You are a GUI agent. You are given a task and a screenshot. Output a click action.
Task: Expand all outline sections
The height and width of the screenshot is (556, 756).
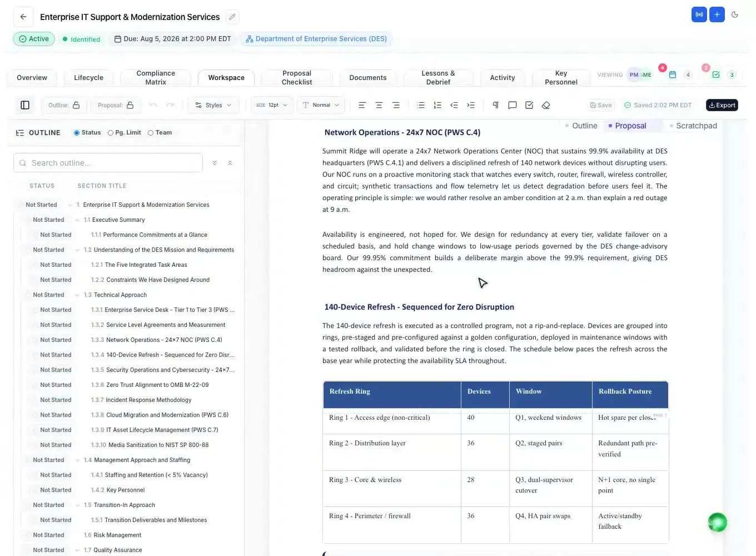click(215, 163)
